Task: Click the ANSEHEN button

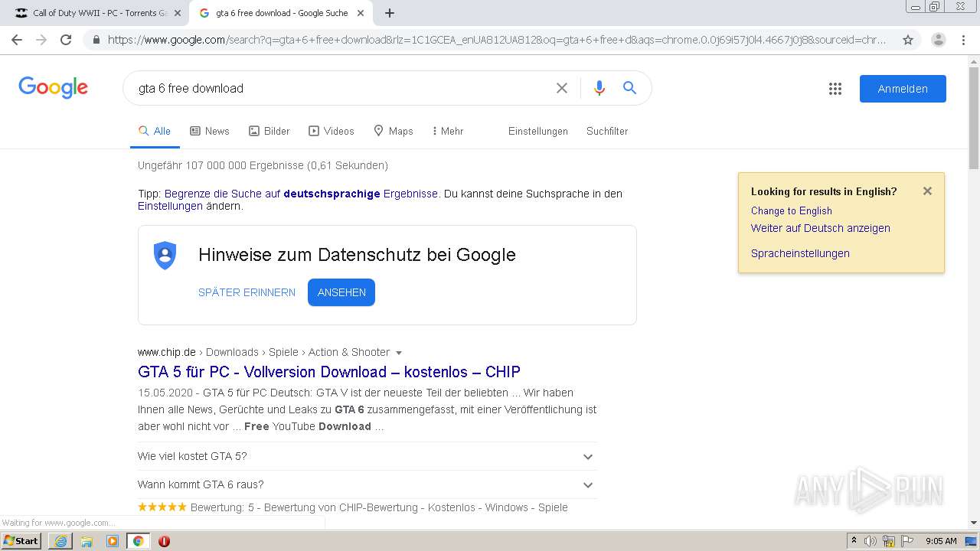Action: click(x=341, y=292)
